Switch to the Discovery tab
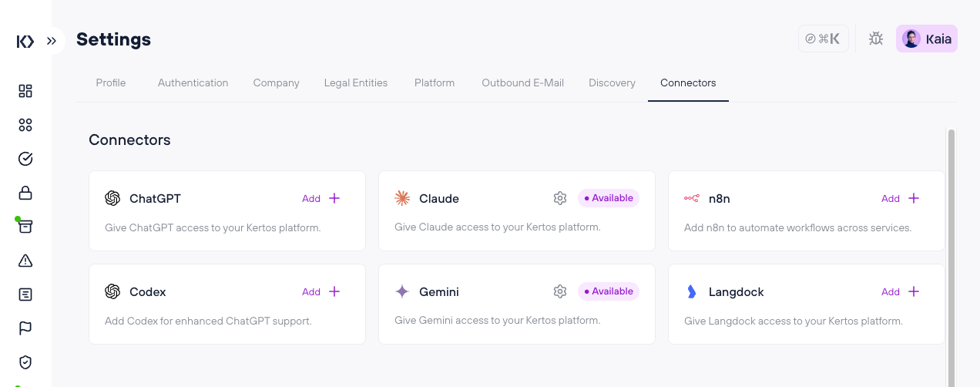The height and width of the screenshot is (387, 980). 612,82
